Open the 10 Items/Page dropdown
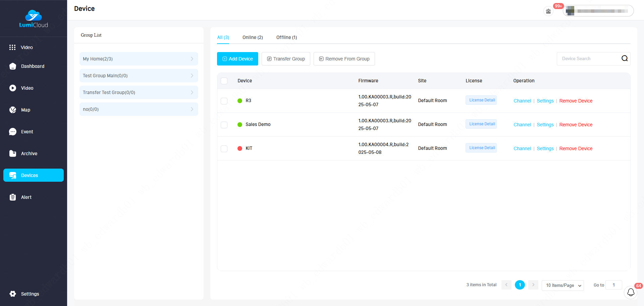644x306 pixels. point(562,285)
